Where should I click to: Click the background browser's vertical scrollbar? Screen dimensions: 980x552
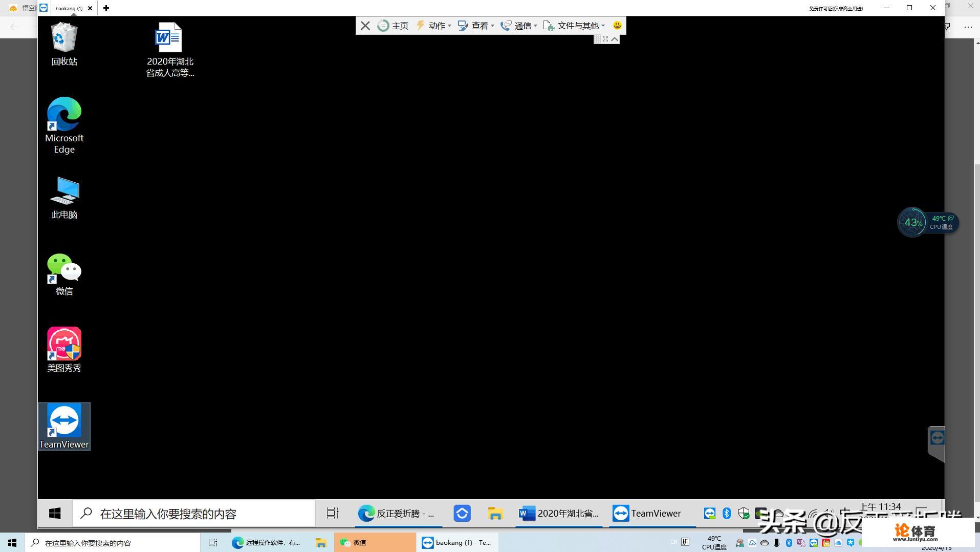point(977,333)
